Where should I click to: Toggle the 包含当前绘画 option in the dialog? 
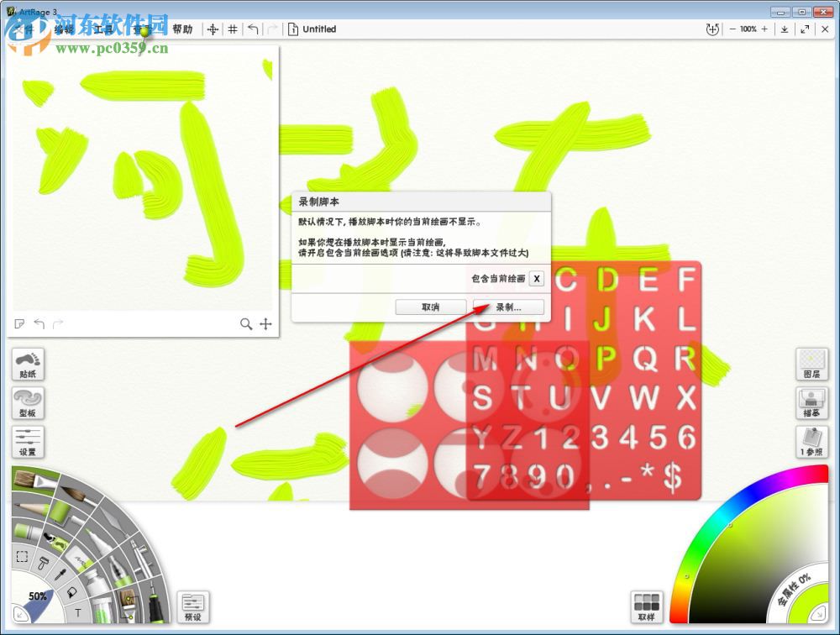[x=536, y=278]
